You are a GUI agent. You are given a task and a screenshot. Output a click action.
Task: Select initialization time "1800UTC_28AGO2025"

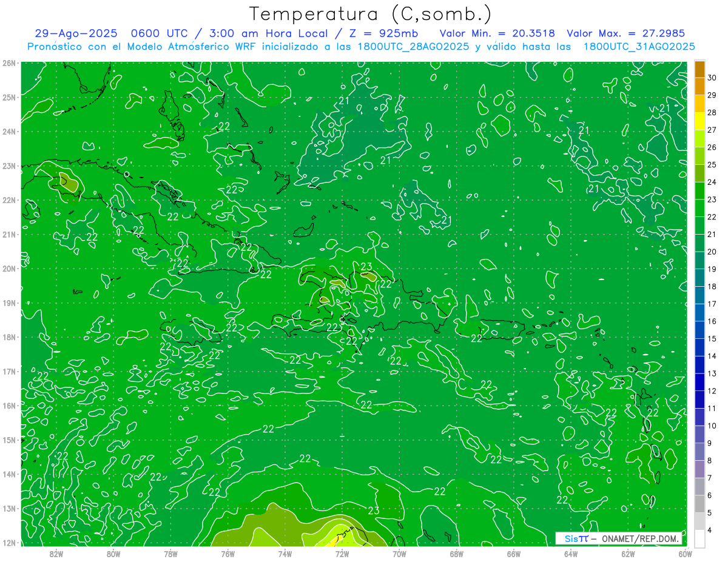click(413, 47)
